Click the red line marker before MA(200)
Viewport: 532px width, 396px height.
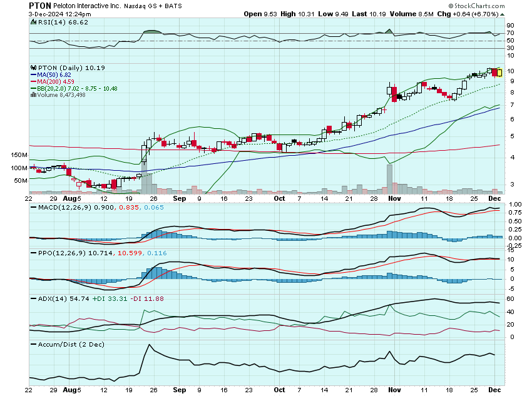[33, 82]
